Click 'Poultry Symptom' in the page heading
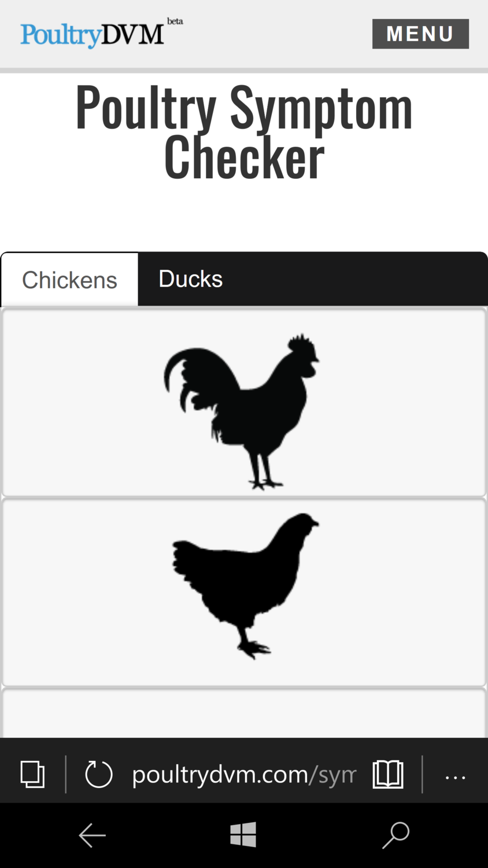The image size is (488, 868). 244,109
